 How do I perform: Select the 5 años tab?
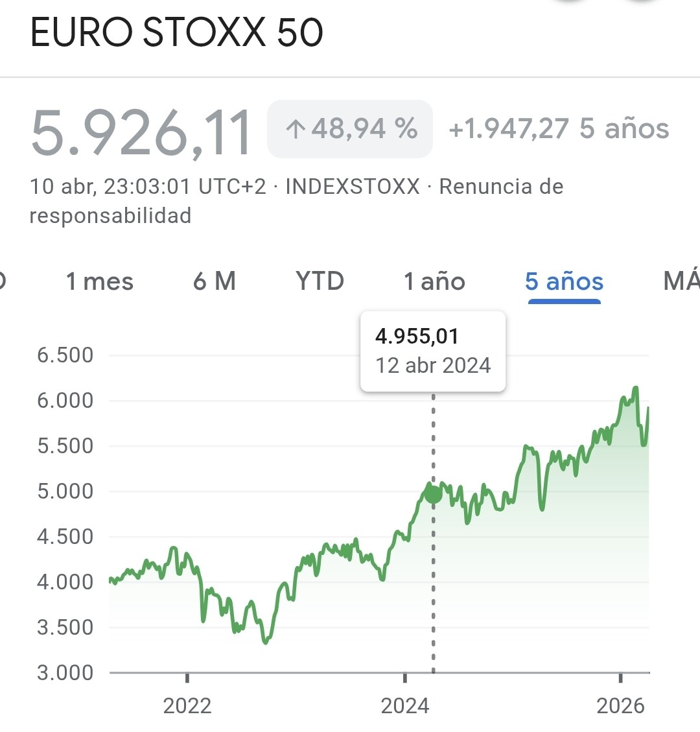click(564, 282)
